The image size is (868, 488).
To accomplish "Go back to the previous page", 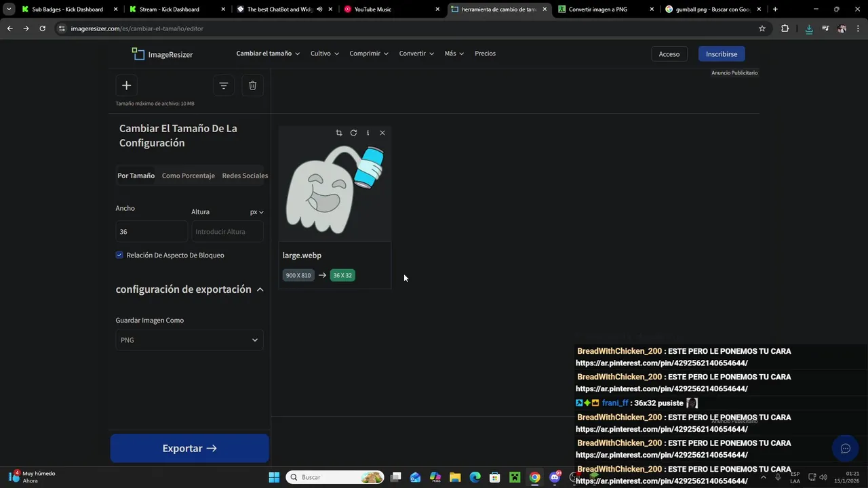I will click(9, 28).
